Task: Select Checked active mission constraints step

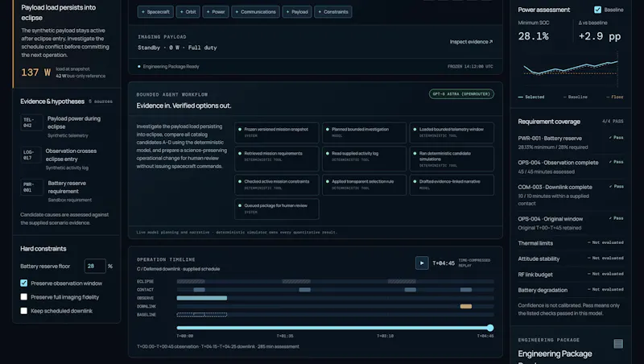Action: [276, 184]
